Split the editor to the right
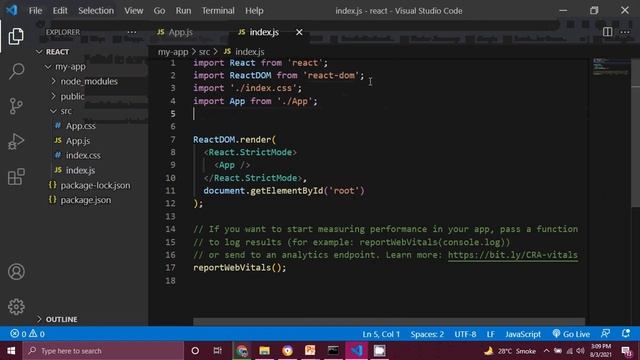Image resolution: width=640 pixels, height=360 pixels. [607, 32]
